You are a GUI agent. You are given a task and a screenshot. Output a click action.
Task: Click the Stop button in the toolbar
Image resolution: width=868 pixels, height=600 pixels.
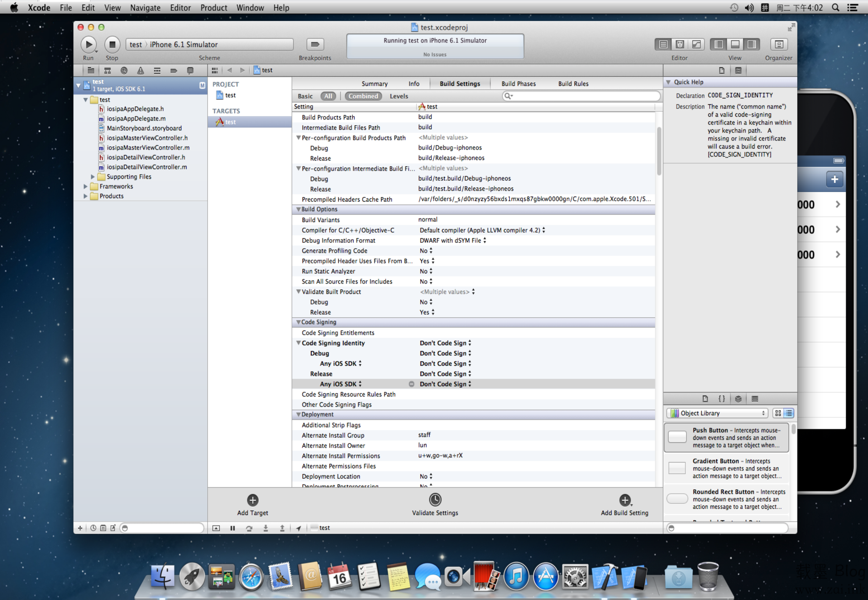[x=112, y=44]
